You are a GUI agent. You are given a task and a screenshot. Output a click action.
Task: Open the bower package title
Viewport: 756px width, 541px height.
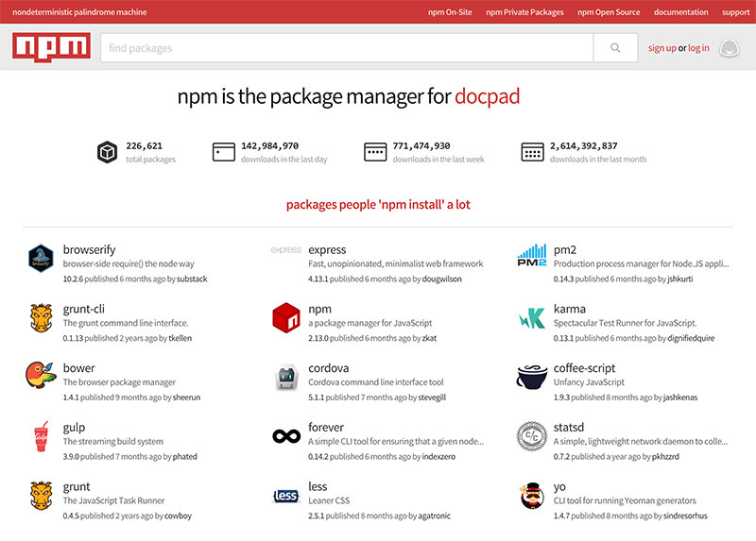(x=78, y=368)
